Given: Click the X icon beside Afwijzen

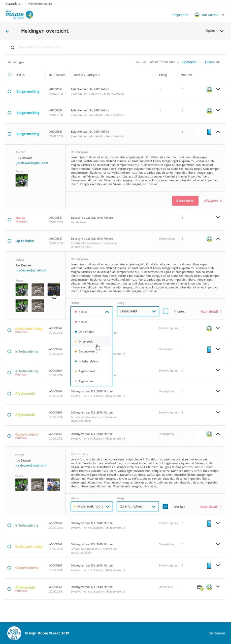Looking at the screenshot, I should pos(221,201).
